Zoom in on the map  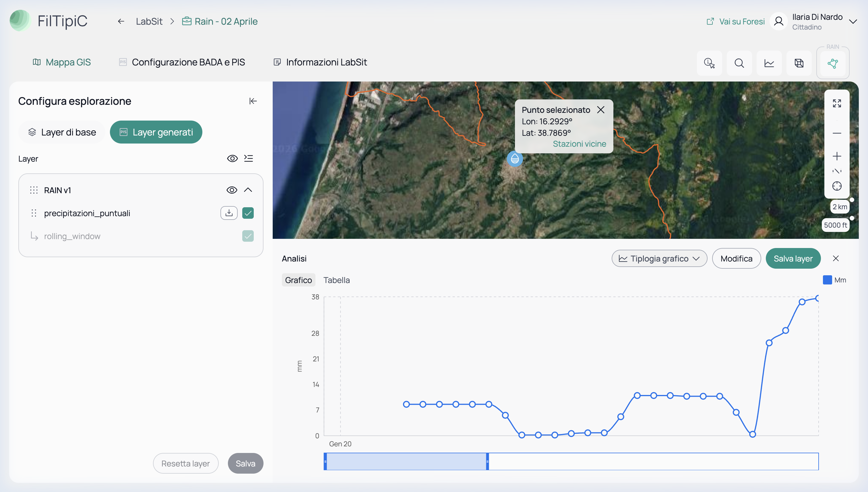coord(837,156)
